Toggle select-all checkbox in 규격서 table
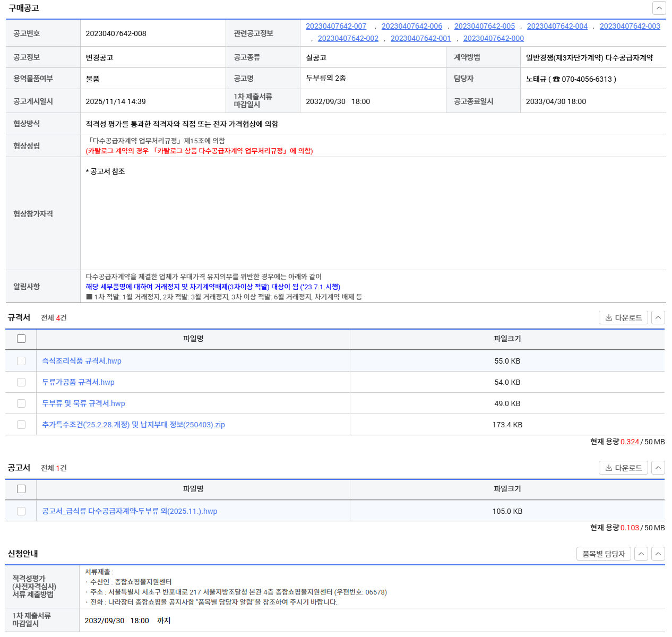Viewport: 672px width, 637px height. [x=21, y=339]
